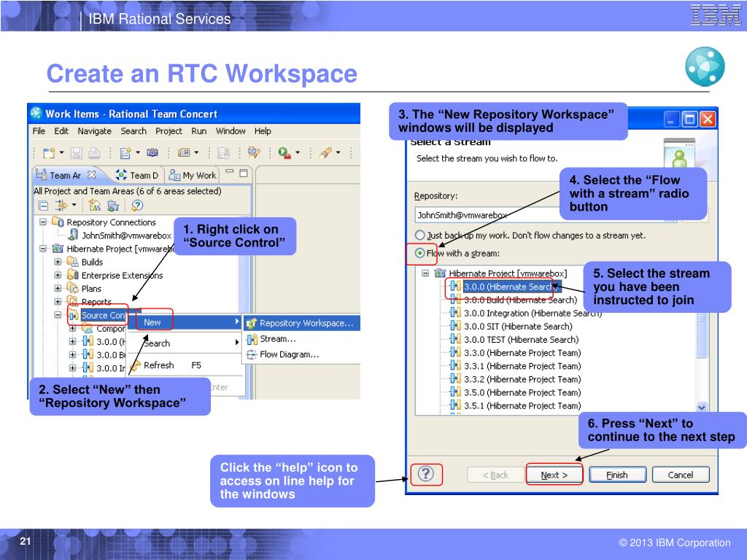
Task: Open the pen tip icon dropdown arrow
Action: pyautogui.click(x=338, y=153)
